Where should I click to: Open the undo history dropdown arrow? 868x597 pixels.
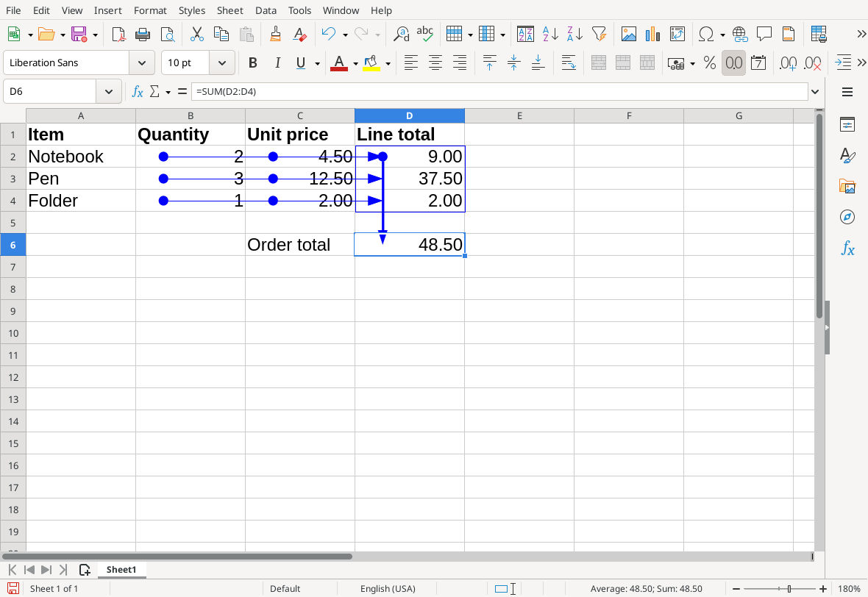(345, 35)
